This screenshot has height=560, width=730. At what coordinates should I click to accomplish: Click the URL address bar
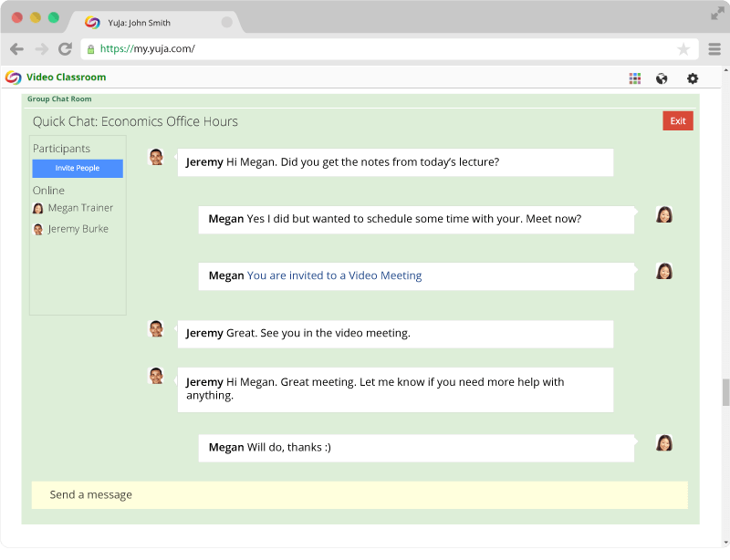tap(390, 49)
